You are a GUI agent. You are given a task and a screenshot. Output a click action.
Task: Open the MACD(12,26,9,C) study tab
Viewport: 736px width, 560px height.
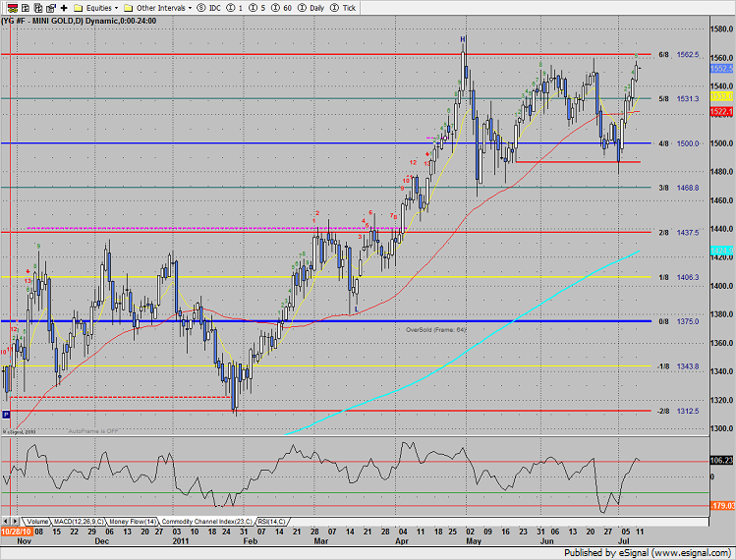click(79, 521)
